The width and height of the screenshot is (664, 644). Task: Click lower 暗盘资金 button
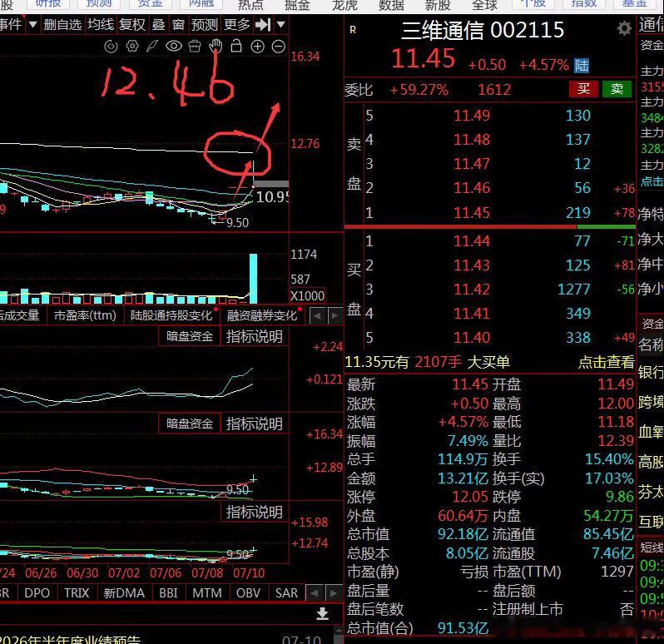(189, 424)
